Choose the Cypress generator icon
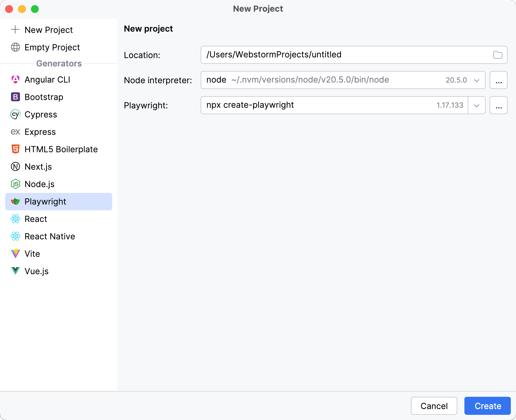Screen dimensions: 516x420 [x=15, y=115]
